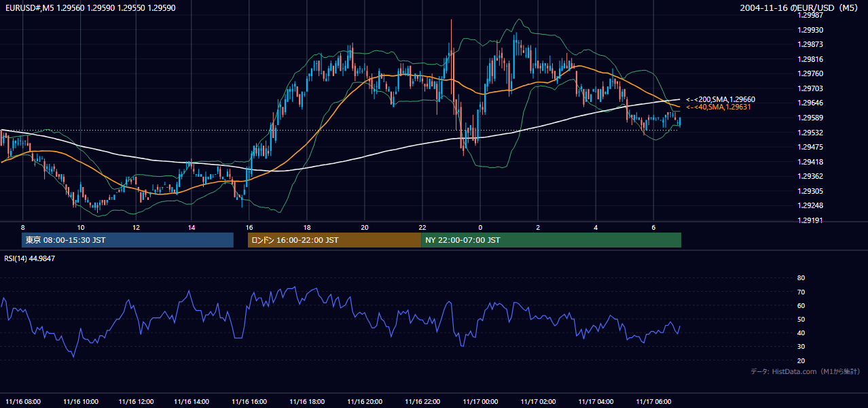
Task: Click RSI scale value 70
Action: tap(801, 292)
